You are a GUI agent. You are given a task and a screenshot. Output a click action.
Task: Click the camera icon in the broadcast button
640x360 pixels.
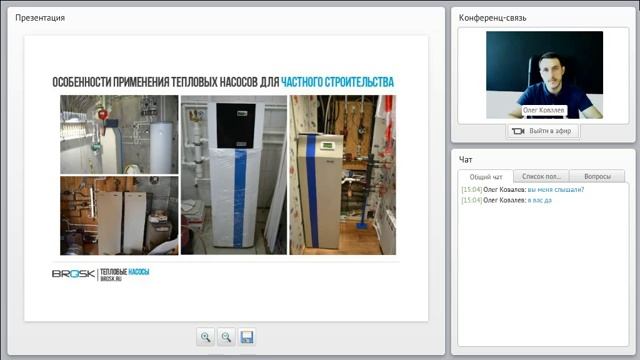pyautogui.click(x=518, y=131)
